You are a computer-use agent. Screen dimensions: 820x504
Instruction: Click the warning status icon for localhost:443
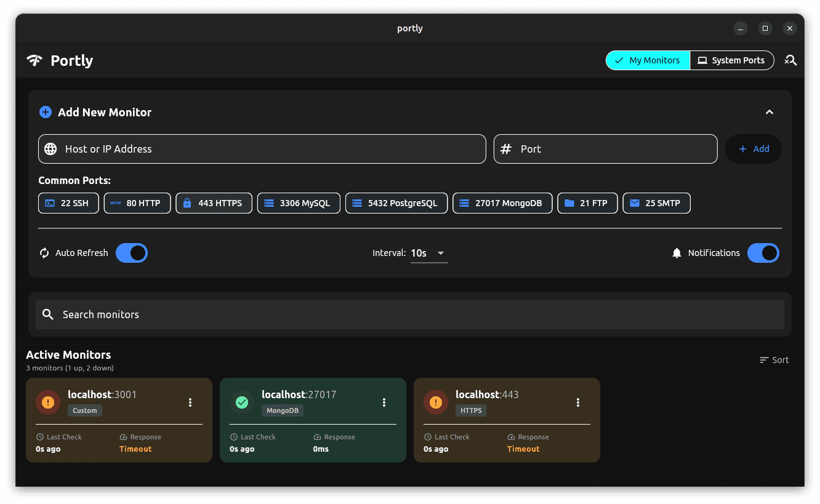coord(436,402)
